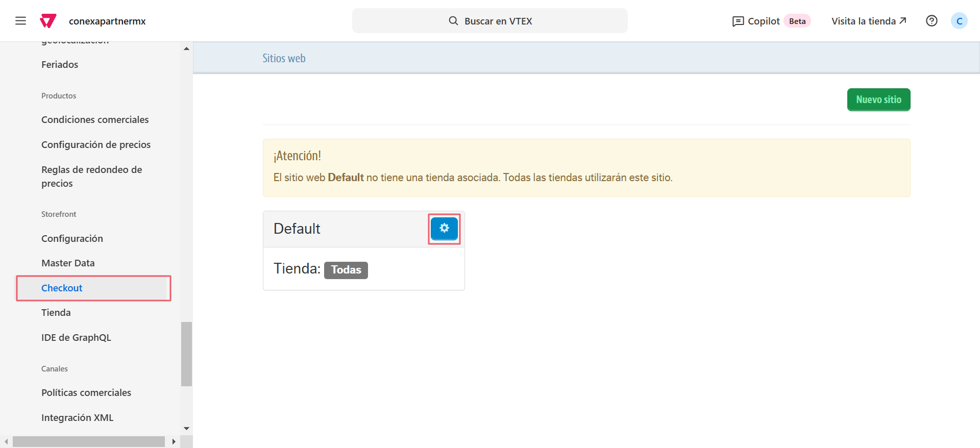The height and width of the screenshot is (448, 980).
Task: Click the Todas store badge
Action: pos(346,270)
